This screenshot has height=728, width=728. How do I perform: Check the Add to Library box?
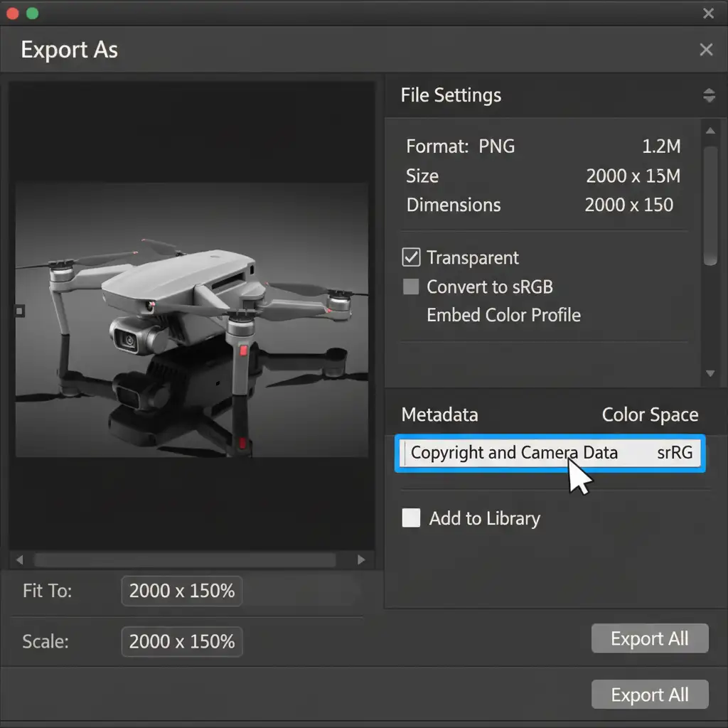tap(411, 518)
